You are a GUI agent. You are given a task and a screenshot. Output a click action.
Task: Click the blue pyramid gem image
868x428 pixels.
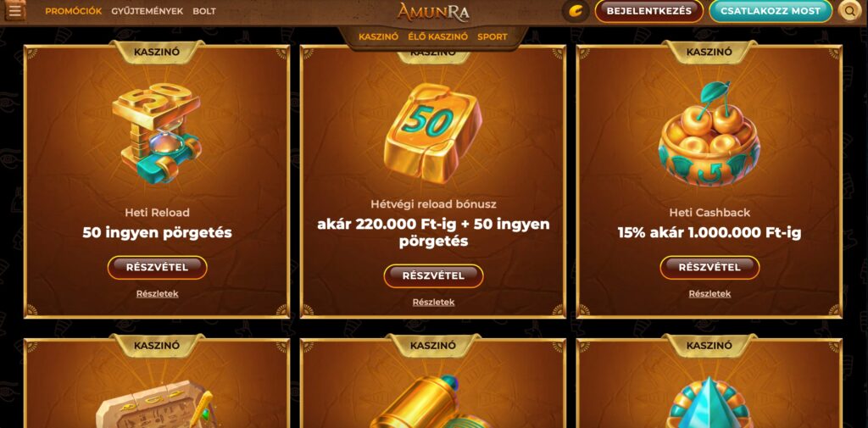(709, 403)
